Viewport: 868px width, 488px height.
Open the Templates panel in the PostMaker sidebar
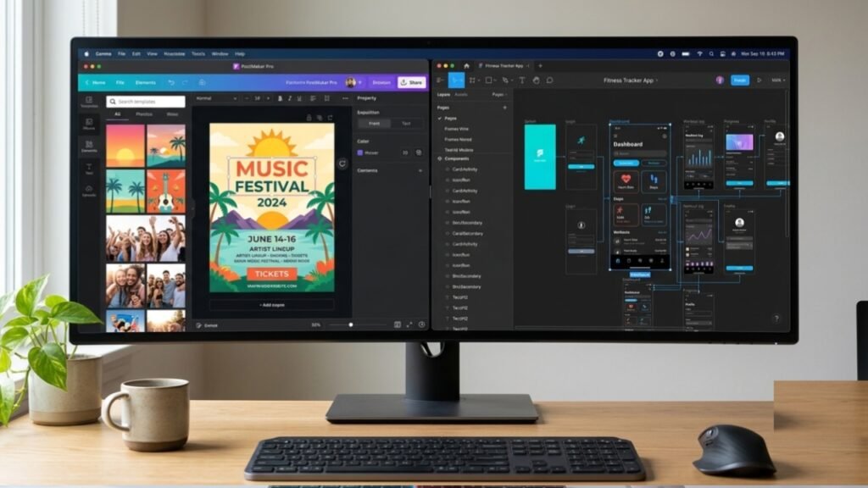(89, 102)
